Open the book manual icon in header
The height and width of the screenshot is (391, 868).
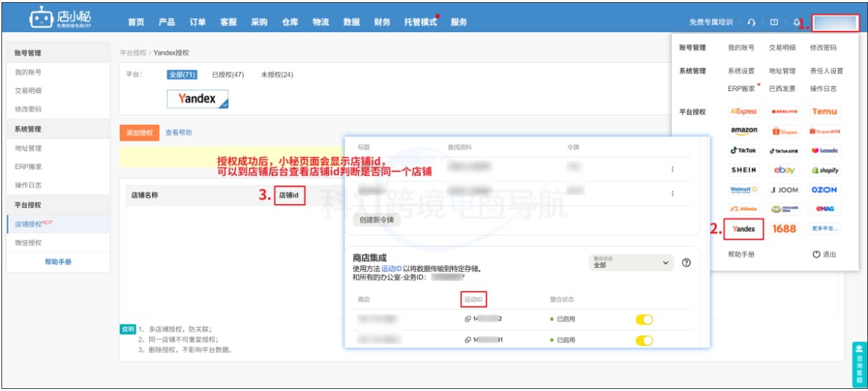point(773,22)
